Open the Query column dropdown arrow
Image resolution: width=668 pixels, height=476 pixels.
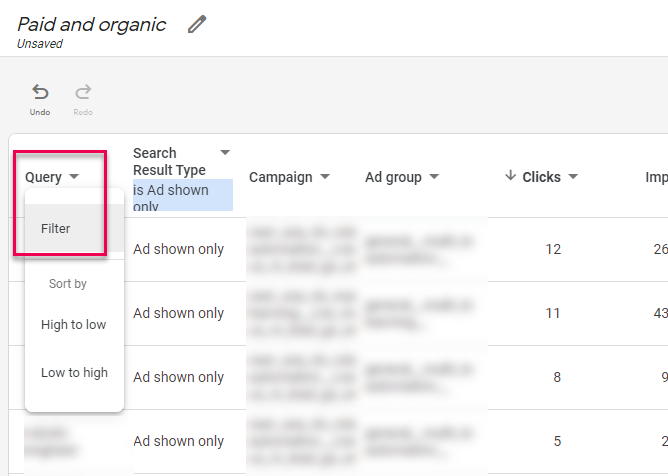pyautogui.click(x=74, y=178)
